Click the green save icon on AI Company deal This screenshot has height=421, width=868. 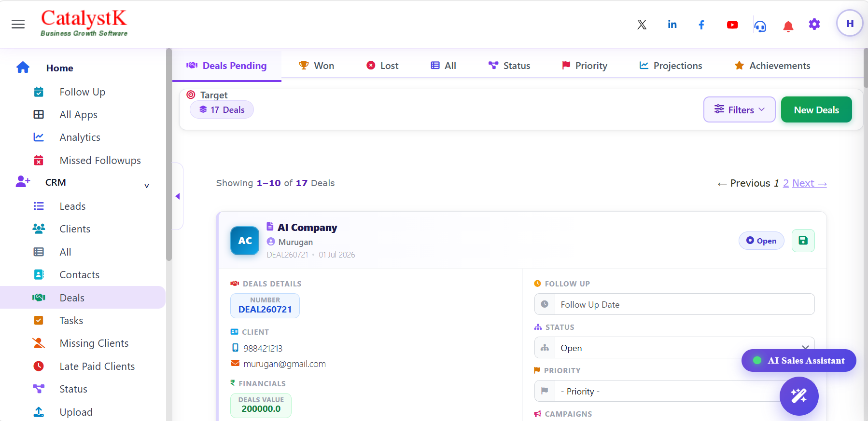pos(803,241)
